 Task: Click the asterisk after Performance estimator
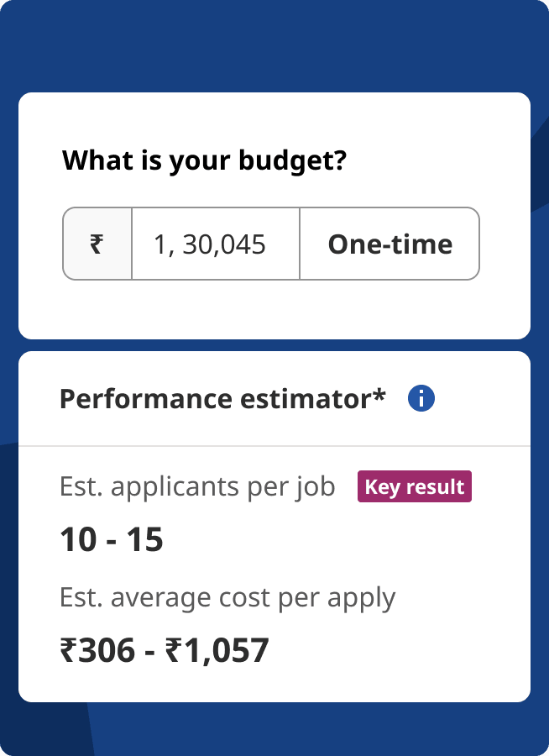pyautogui.click(x=380, y=395)
